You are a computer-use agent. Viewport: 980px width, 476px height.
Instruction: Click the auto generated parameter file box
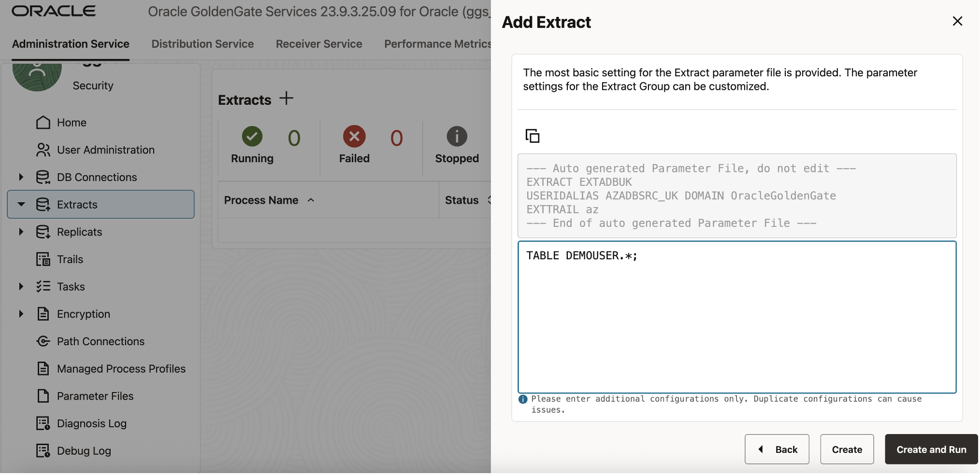[737, 196]
